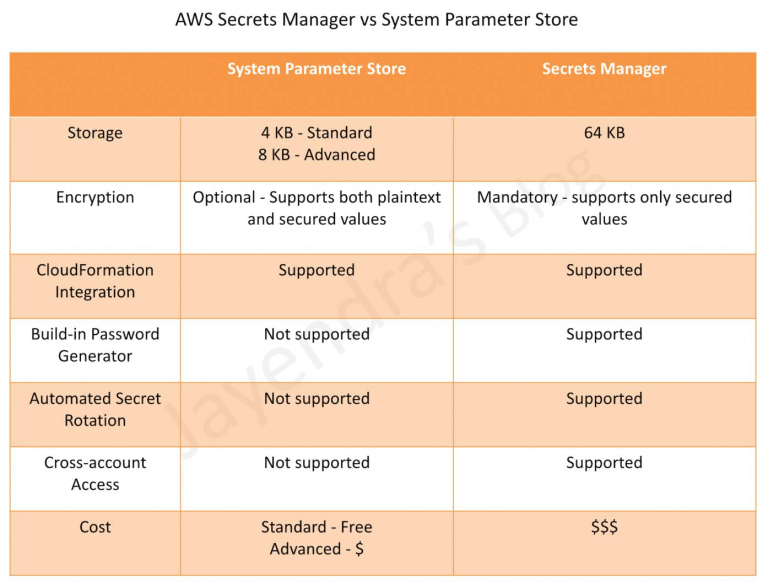
Task: Select the Automated Secret Rotation label
Action: pyautogui.click(x=95, y=409)
